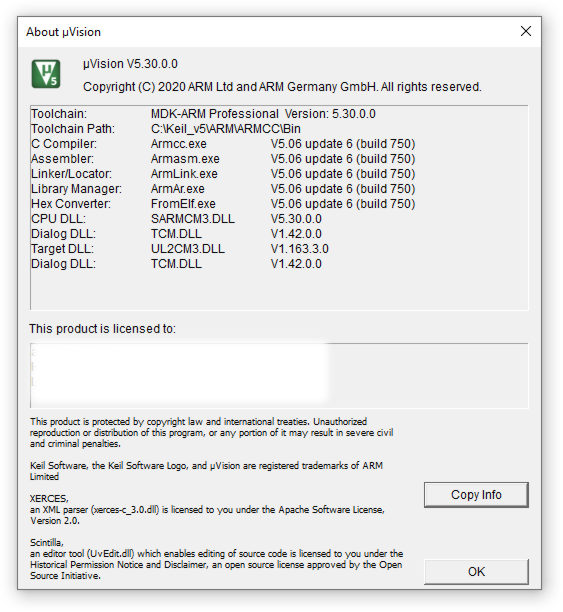The height and width of the screenshot is (612, 563).
Task: Select the path C:\Keil_v5\ARM\ARMCC\Bin
Action: (226, 129)
